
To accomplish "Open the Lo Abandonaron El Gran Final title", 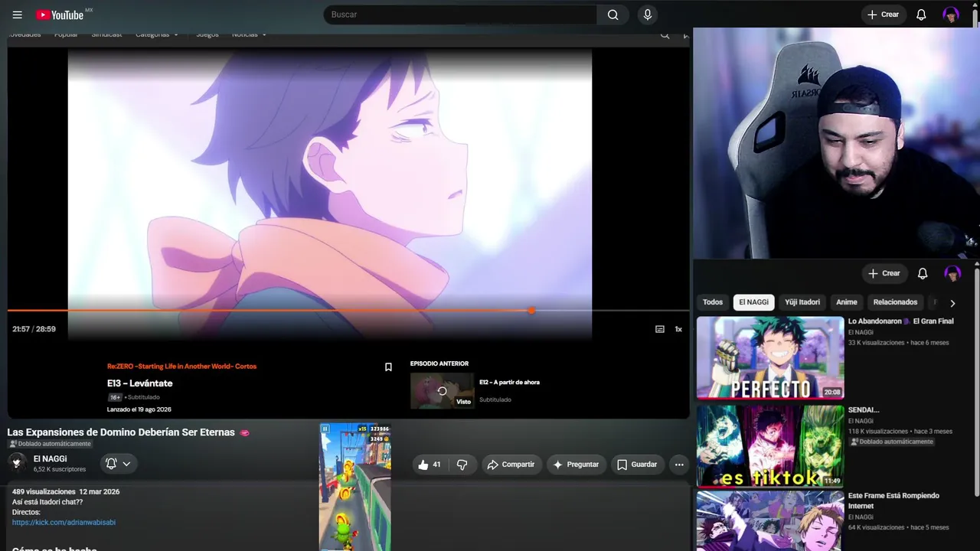I will coord(901,321).
